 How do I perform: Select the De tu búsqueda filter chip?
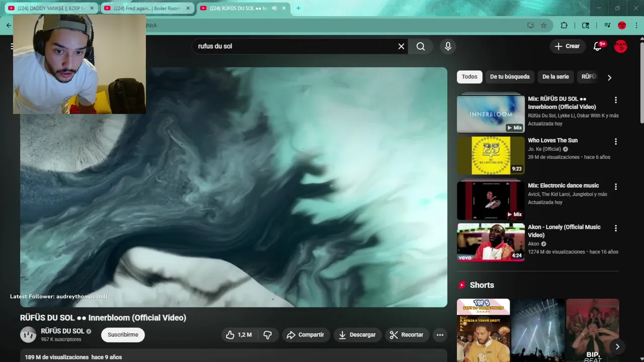[x=510, y=77]
